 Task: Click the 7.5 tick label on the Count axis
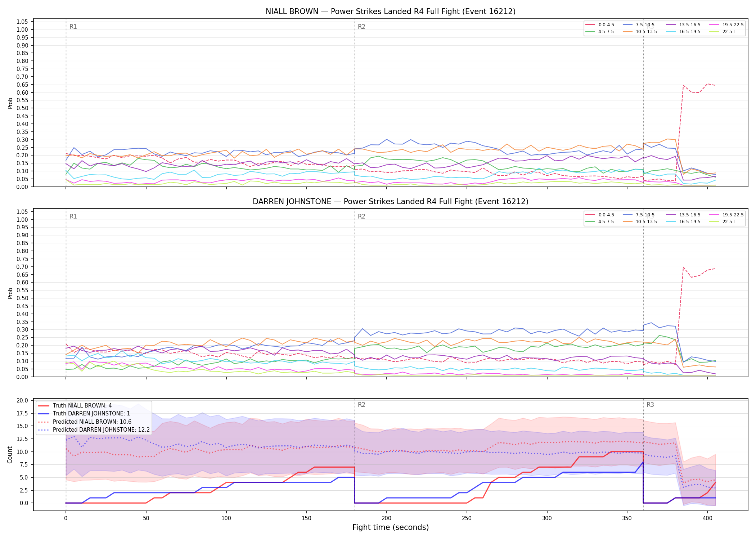(x=24, y=465)
